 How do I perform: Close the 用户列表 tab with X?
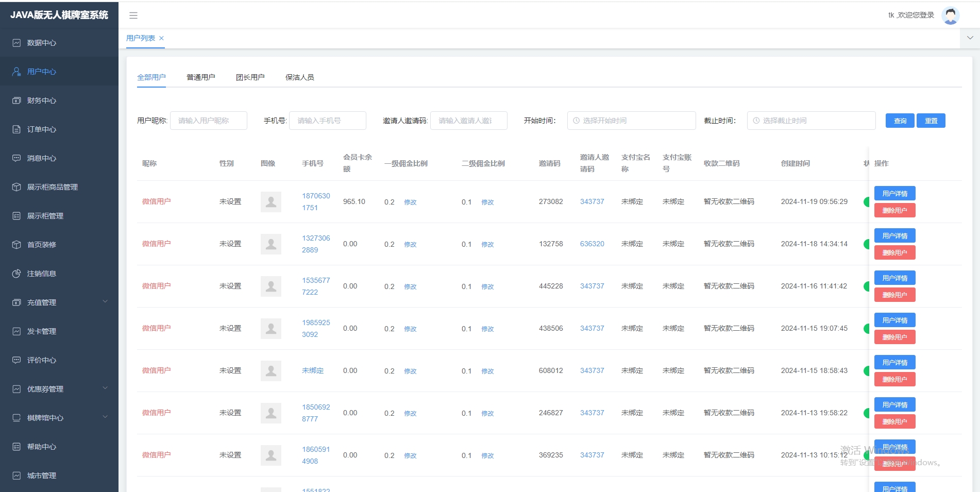coord(161,38)
